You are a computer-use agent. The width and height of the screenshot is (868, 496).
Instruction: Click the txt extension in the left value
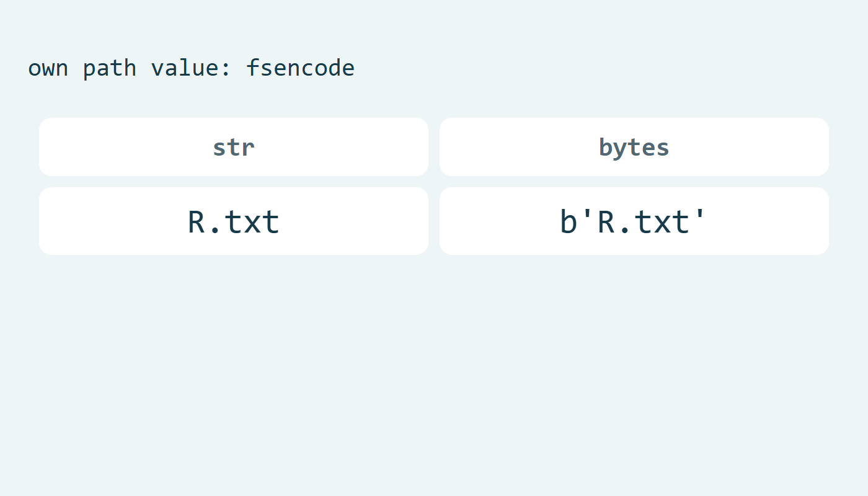[252, 222]
